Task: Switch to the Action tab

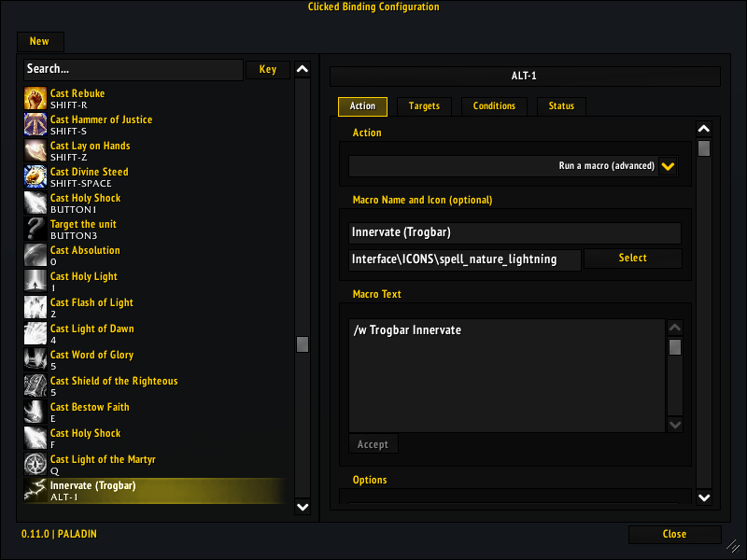Action: tap(362, 106)
